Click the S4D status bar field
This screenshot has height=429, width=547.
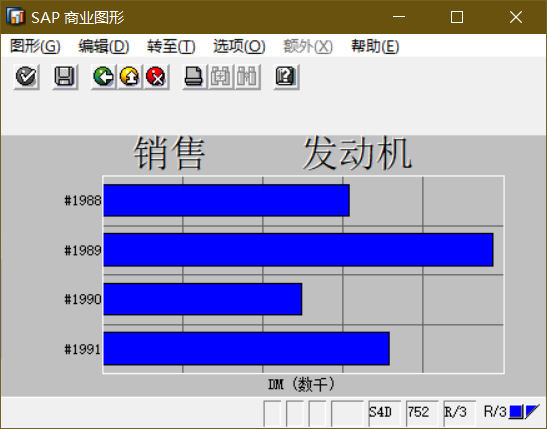click(384, 413)
